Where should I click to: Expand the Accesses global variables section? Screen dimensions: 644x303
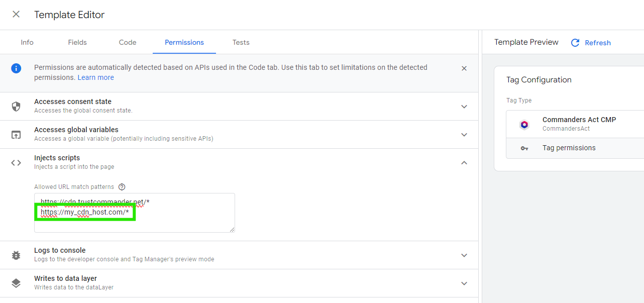coord(464,135)
